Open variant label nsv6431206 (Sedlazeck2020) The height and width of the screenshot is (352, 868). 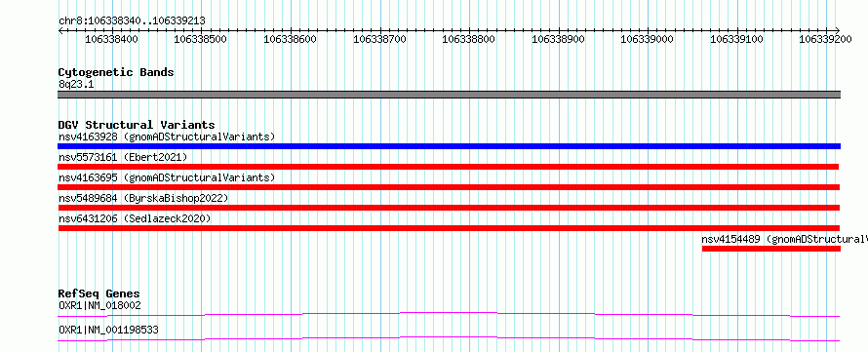135,218
